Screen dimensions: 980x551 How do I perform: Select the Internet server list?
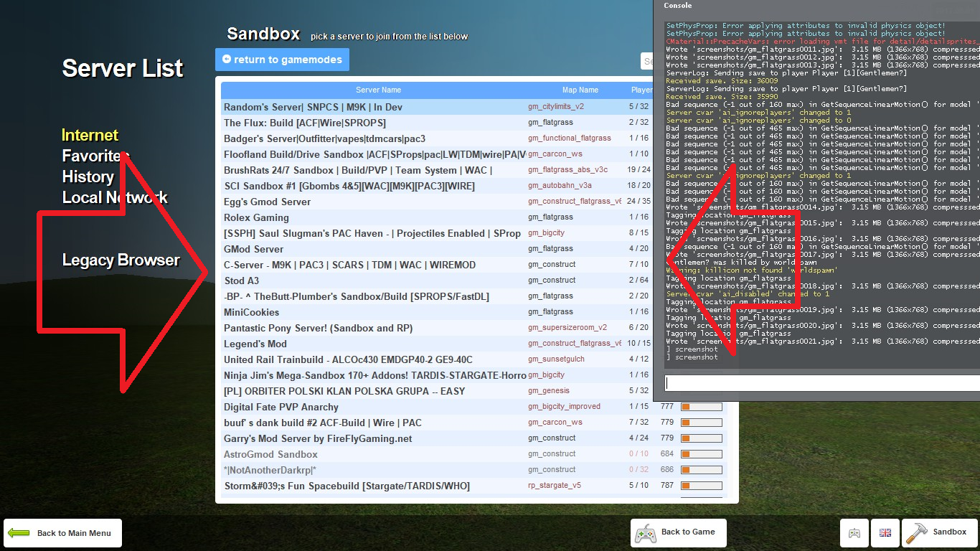pyautogui.click(x=90, y=135)
